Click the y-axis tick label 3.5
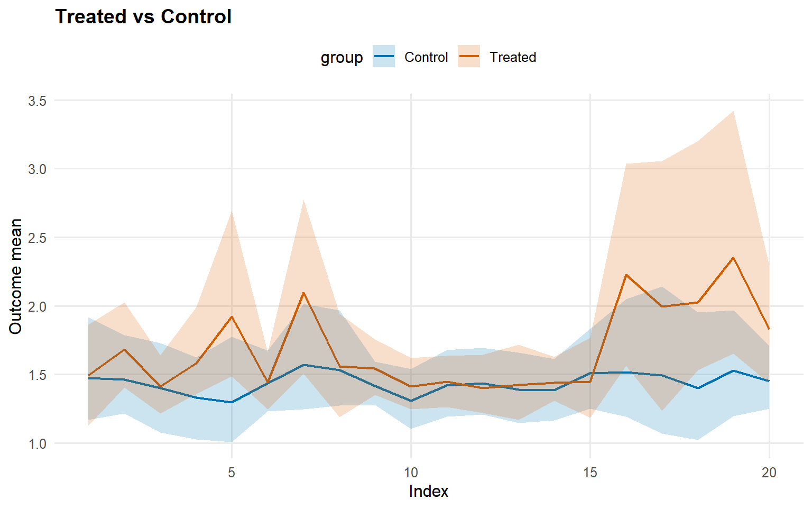Image resolution: width=812 pixels, height=508 pixels. [x=37, y=101]
